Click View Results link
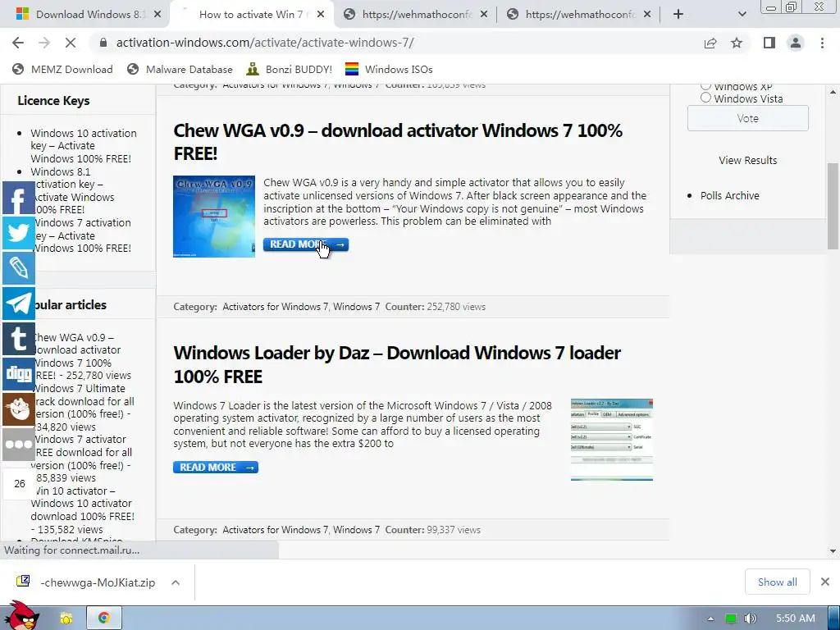This screenshot has height=630, width=840. pos(748,160)
